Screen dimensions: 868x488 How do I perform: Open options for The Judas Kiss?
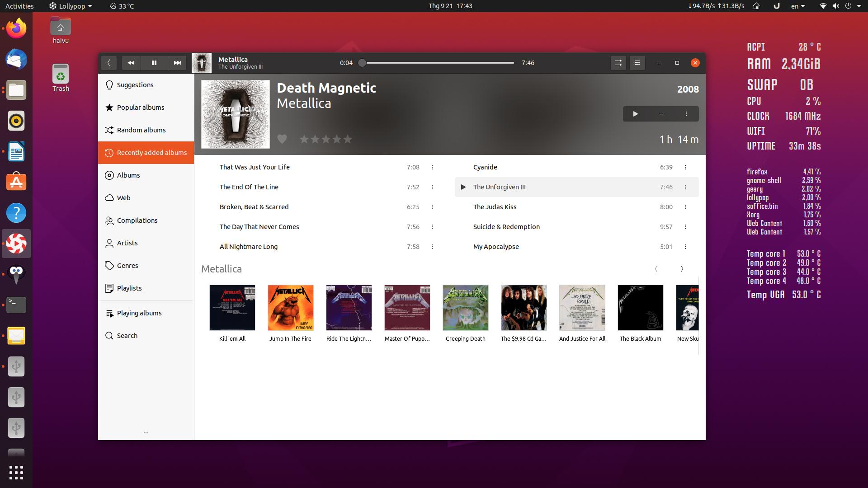tap(685, 207)
